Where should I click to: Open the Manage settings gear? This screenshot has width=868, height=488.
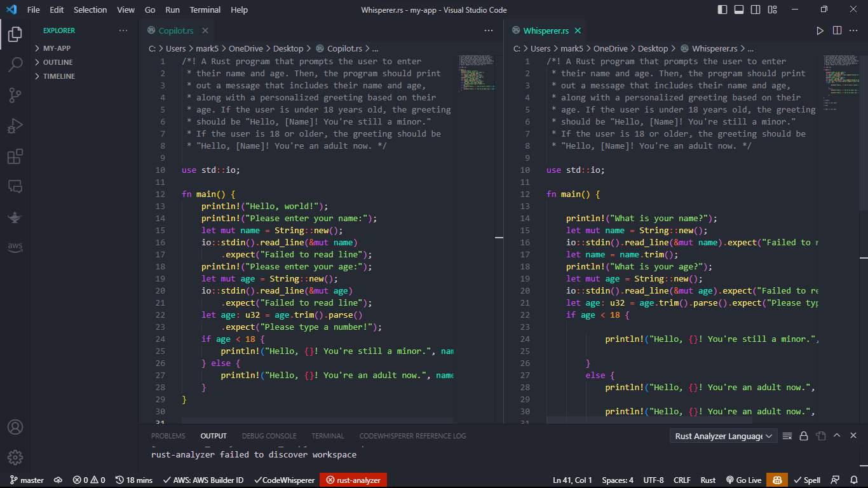pyautogui.click(x=15, y=457)
